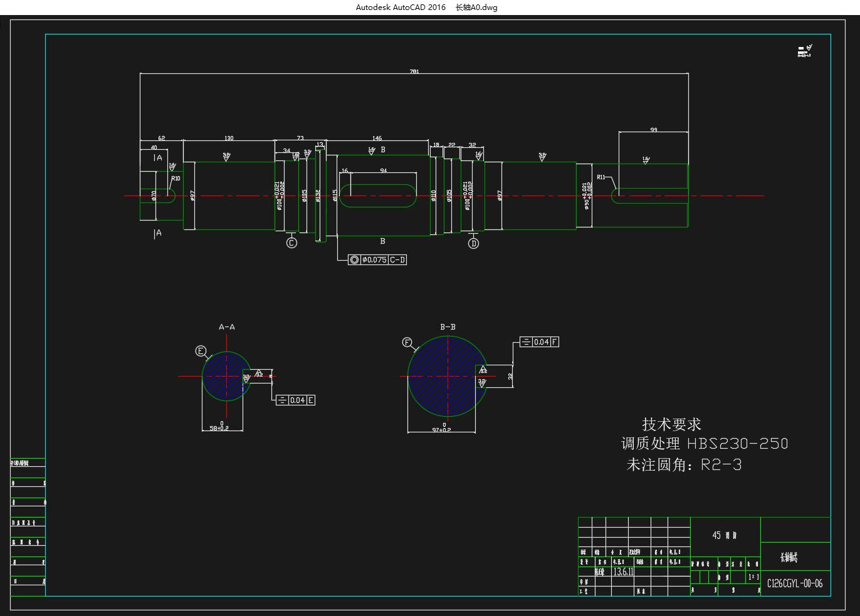Select the hatched A-A section circle
Image resolution: width=860 pixels, height=616 pixels.
pyautogui.click(x=226, y=377)
